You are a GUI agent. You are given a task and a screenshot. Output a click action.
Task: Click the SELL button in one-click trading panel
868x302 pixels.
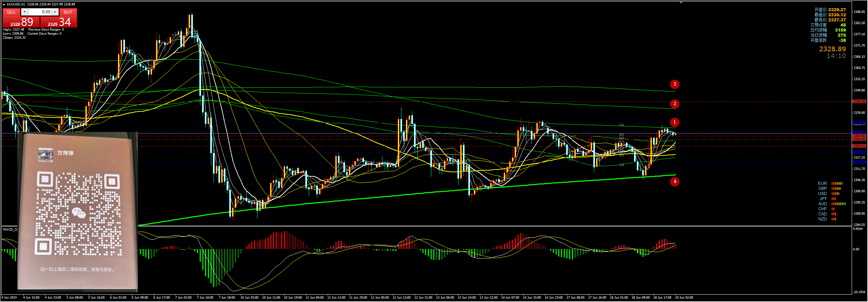click(11, 12)
